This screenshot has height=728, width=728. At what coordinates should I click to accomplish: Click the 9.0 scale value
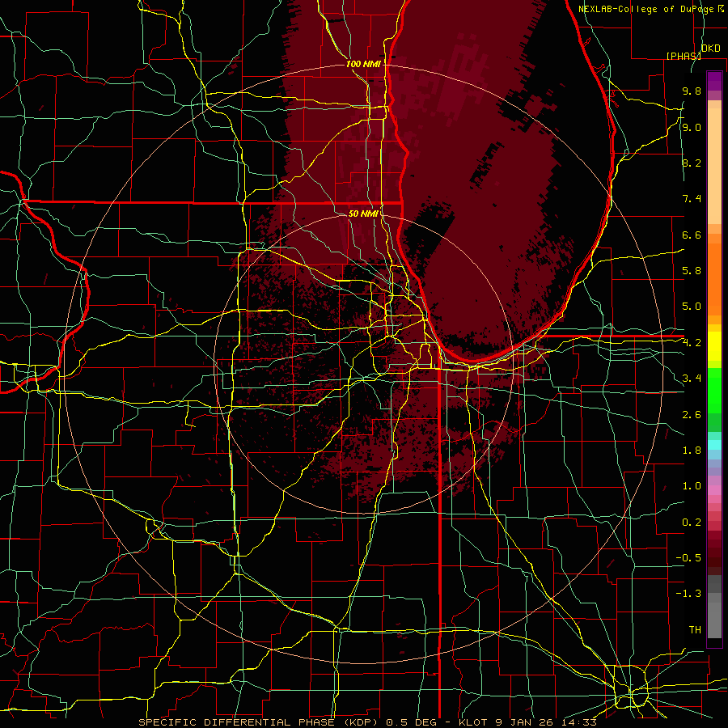692,127
